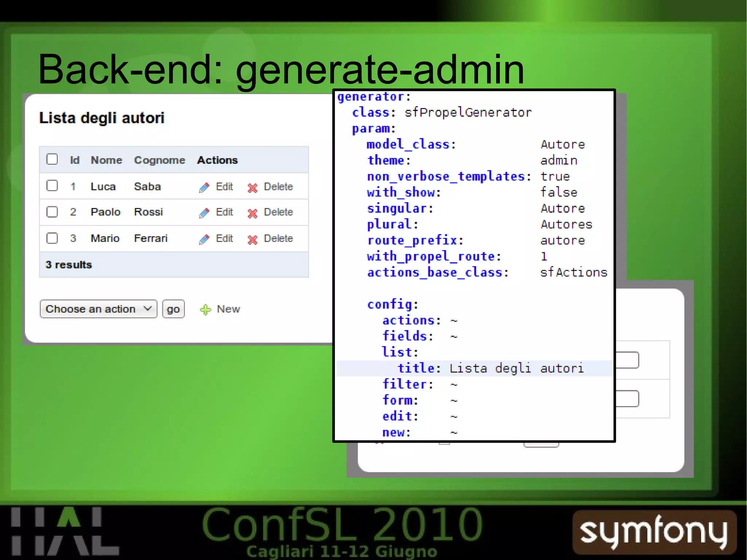Screen dimensions: 747x560
Task: Click the pencil Edit icon for Luca Saba
Action: coord(204,188)
